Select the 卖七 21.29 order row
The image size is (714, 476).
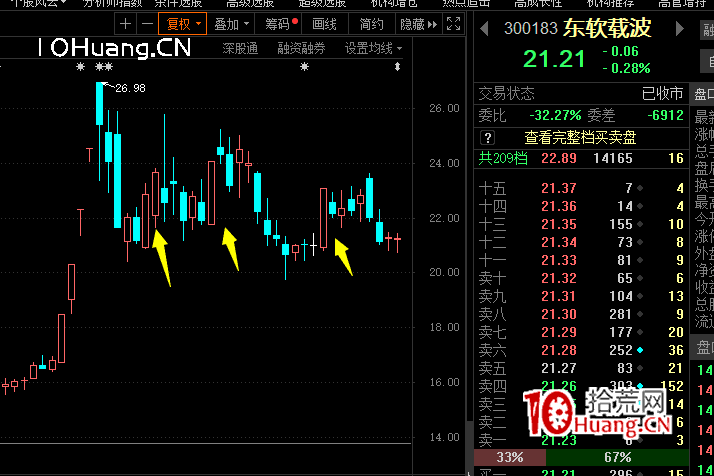pyautogui.click(x=581, y=333)
